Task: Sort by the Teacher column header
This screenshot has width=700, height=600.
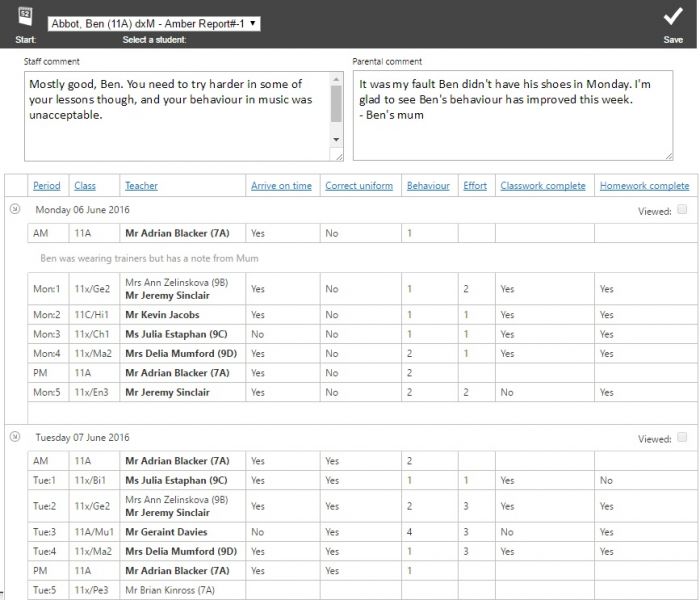Action: pyautogui.click(x=141, y=186)
